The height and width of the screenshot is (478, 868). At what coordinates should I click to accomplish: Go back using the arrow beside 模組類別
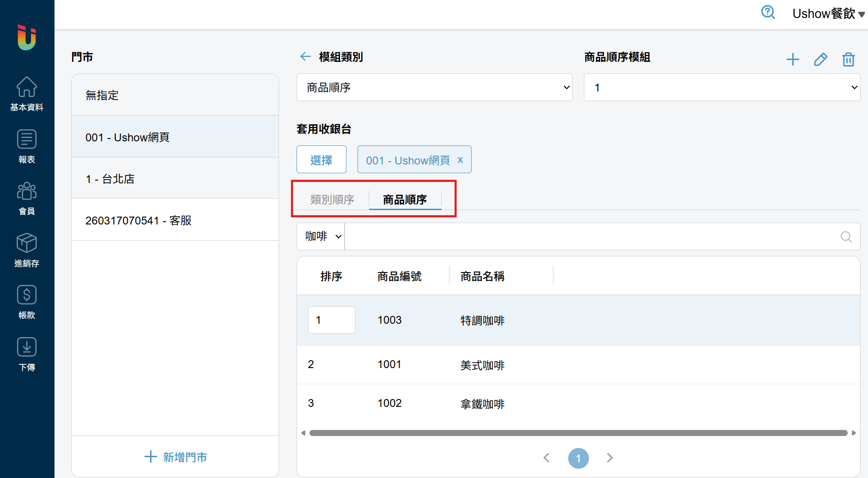305,56
